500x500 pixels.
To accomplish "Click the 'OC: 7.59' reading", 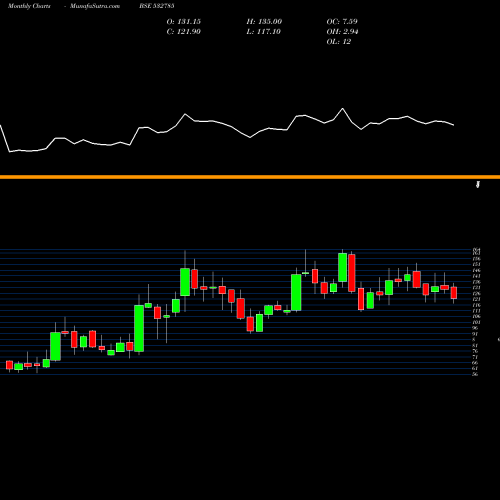I will pos(342,22).
